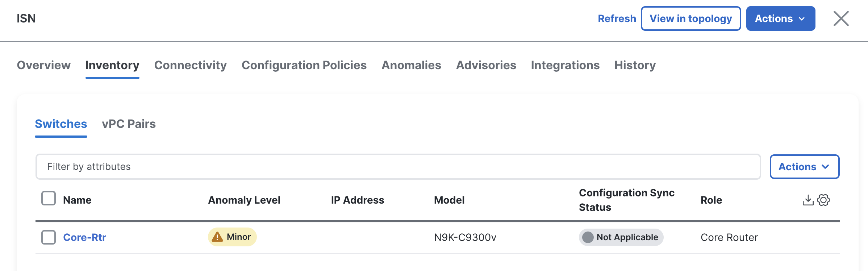Check the Core-Rtr row checkbox

click(49, 237)
